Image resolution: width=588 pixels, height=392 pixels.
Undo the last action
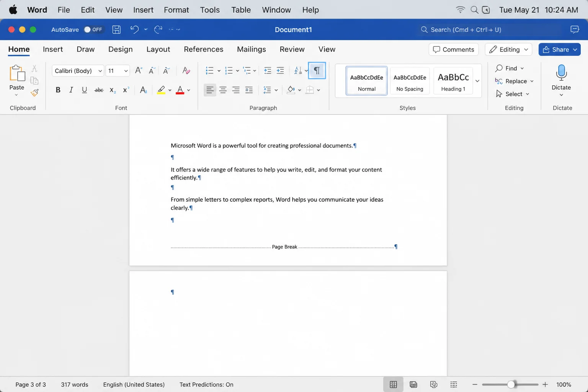pos(134,29)
